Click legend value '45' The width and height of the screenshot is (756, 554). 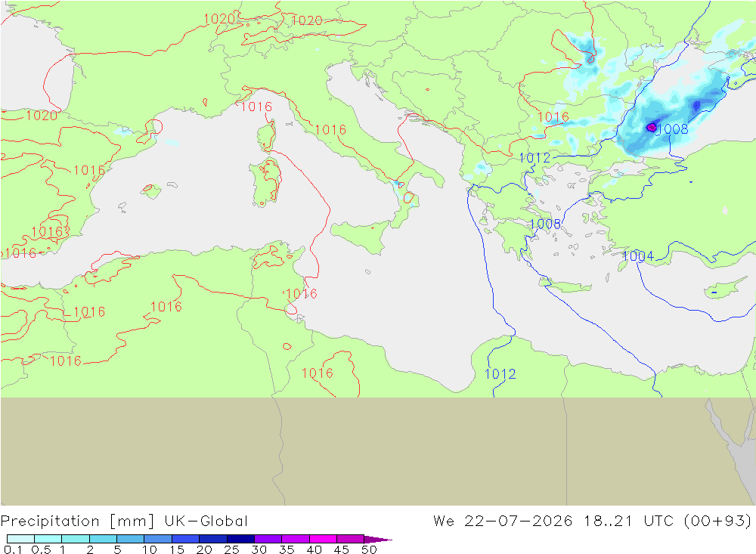[x=342, y=549]
